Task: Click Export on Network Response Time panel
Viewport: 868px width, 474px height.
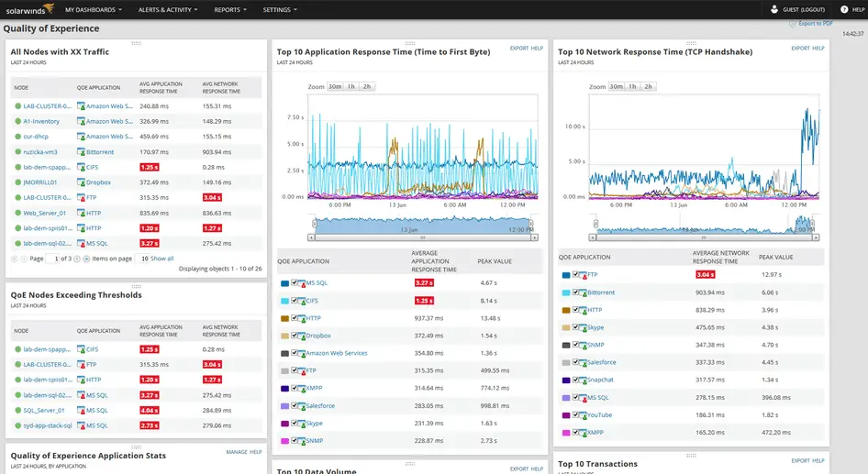Action: coord(800,48)
